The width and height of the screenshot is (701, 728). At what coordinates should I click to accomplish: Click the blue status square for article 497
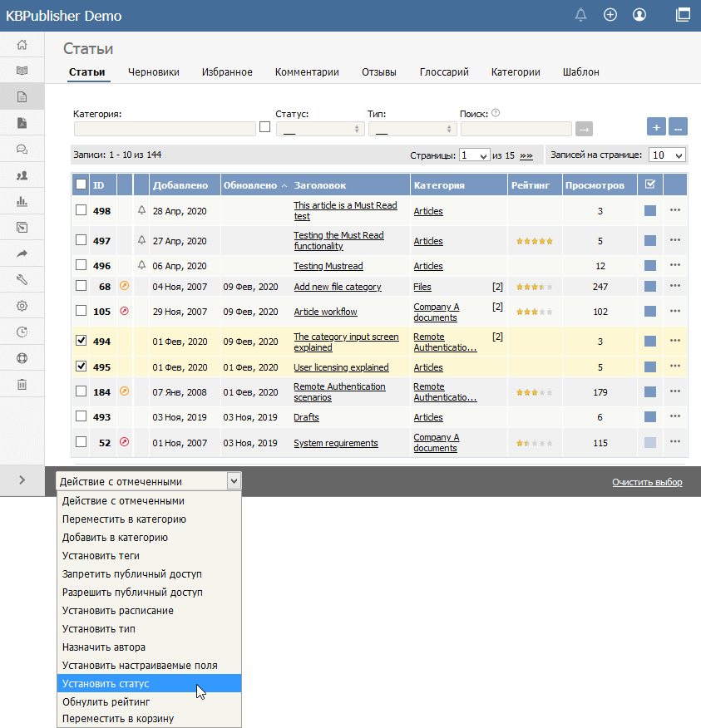tap(650, 241)
